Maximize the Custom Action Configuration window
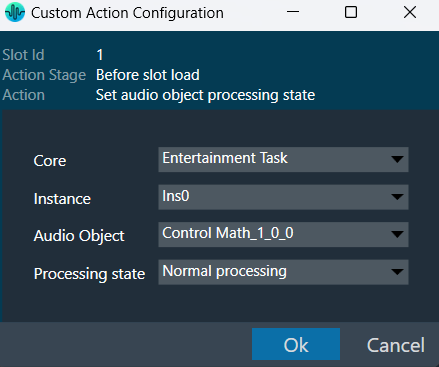The height and width of the screenshot is (367, 439). (x=351, y=12)
